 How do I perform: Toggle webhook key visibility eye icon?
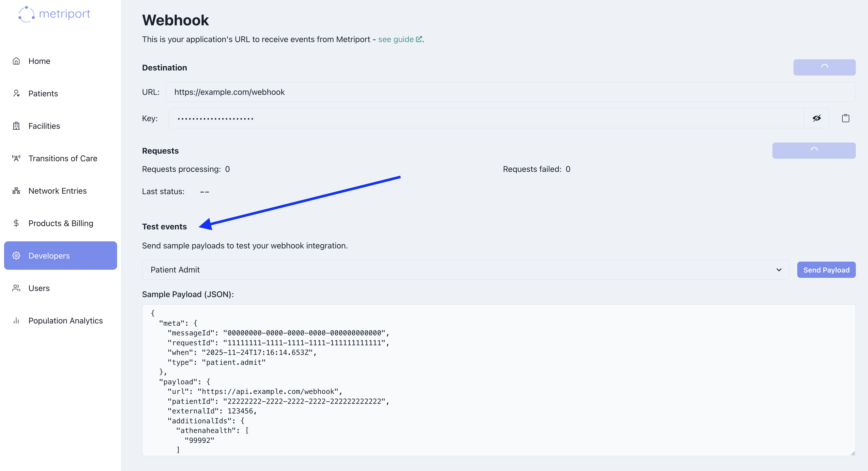pos(817,118)
